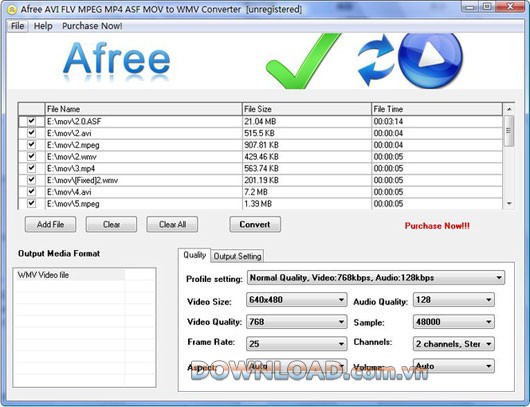Click the blue convert arrows logo

tap(376, 59)
